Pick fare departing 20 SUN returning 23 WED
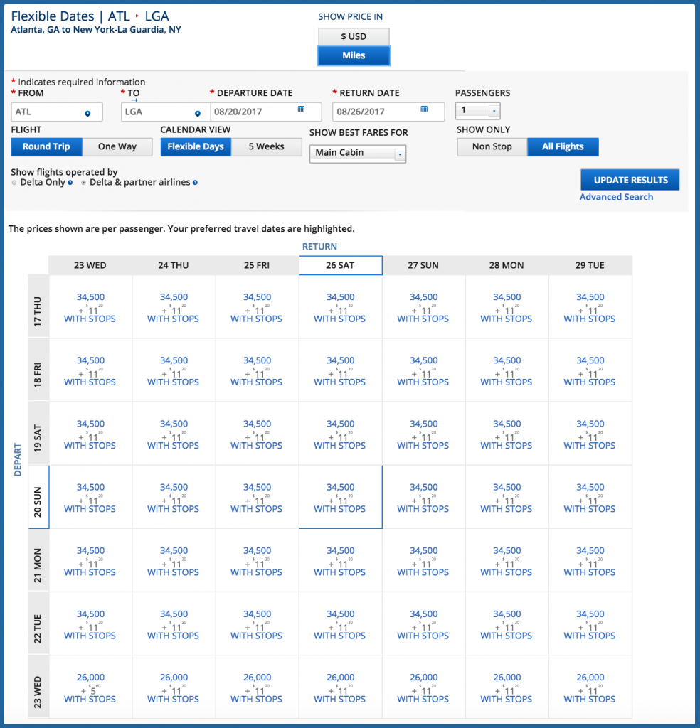This screenshot has width=700, height=728. 90,497
